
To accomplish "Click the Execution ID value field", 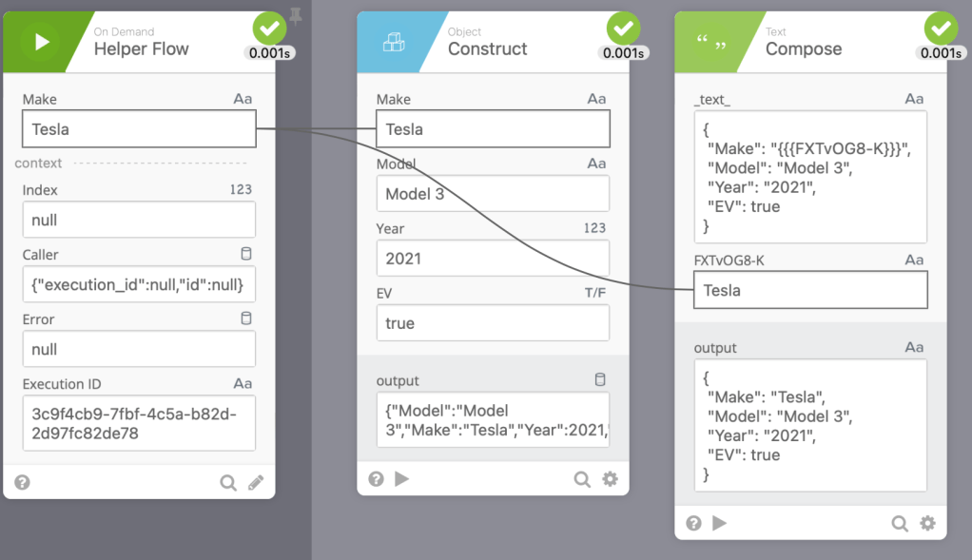I will (139, 423).
